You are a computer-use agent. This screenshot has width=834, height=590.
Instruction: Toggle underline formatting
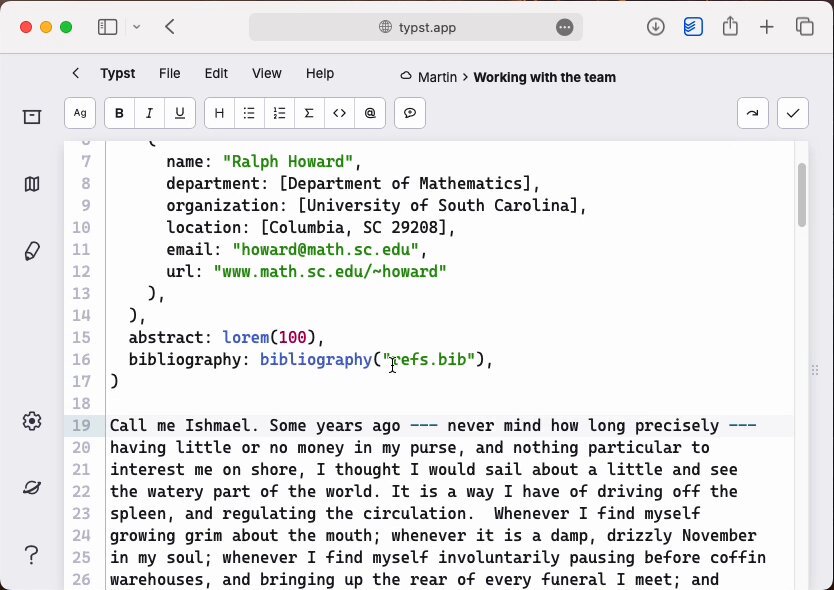(180, 113)
